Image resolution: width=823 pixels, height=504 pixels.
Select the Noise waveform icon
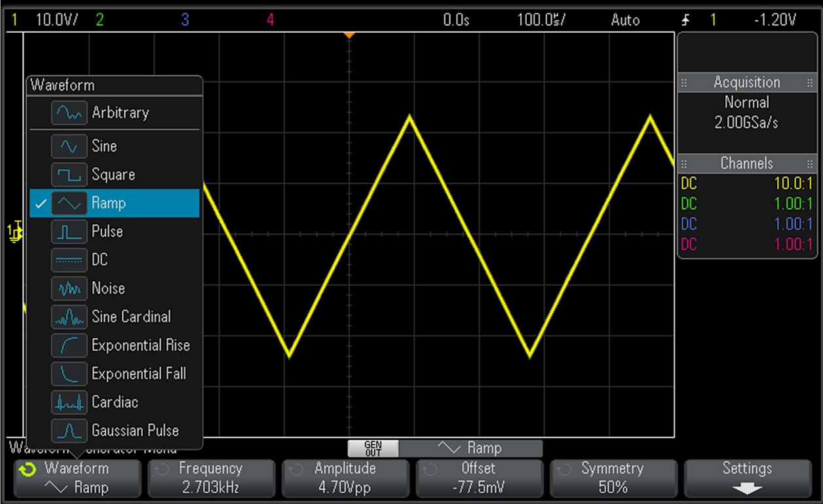(x=69, y=288)
